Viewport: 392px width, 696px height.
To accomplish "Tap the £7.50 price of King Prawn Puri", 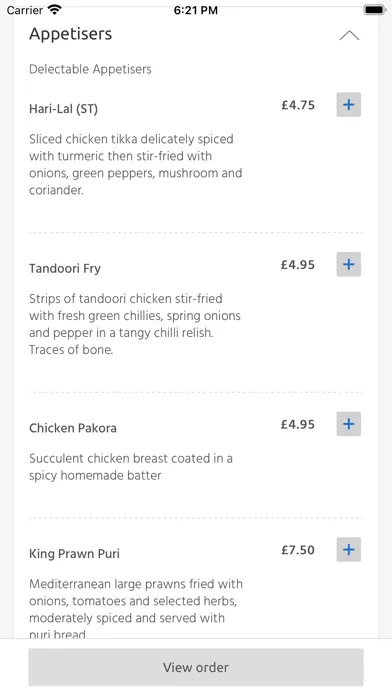I will (x=298, y=550).
